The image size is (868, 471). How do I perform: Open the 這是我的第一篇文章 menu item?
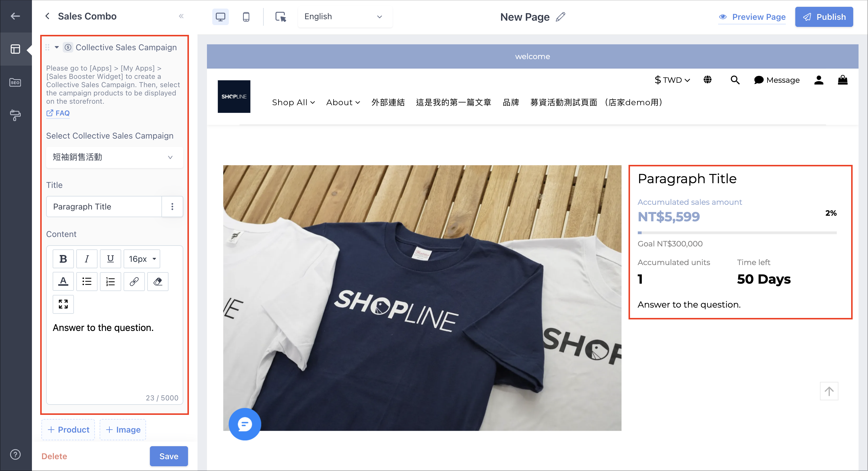coord(454,102)
